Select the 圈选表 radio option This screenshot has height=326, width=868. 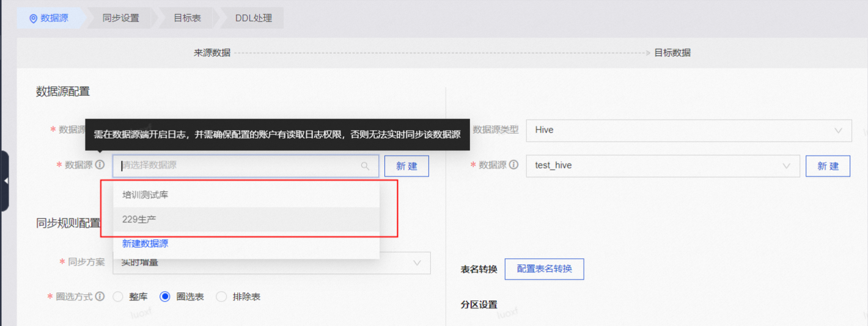tap(165, 297)
